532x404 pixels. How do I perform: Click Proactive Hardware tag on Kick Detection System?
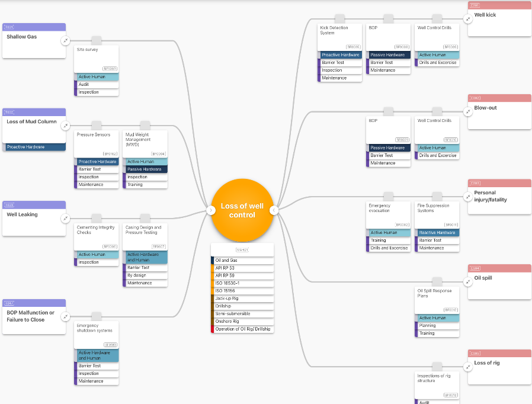point(339,55)
